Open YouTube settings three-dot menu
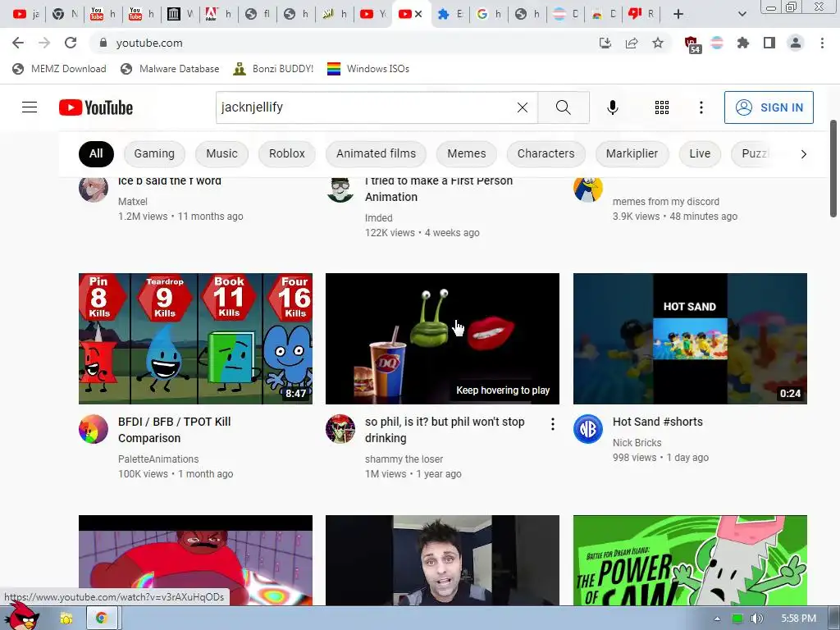The width and height of the screenshot is (840, 630). point(701,107)
